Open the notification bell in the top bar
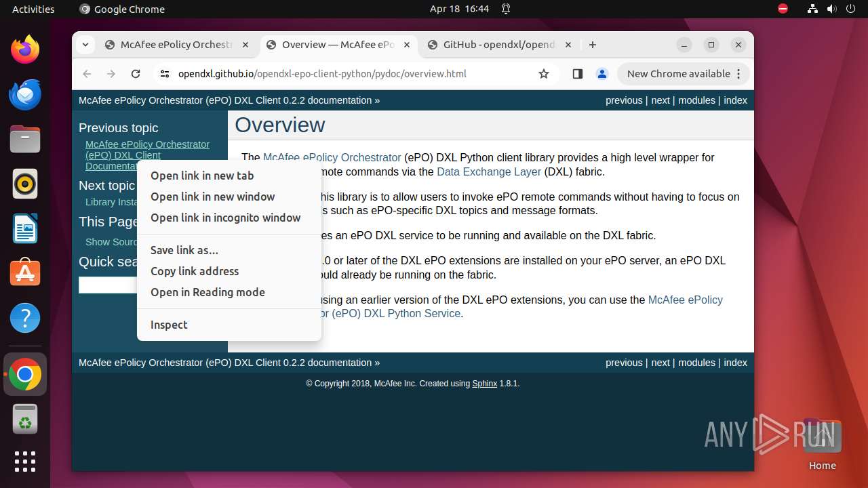868x488 pixels. coord(506,9)
